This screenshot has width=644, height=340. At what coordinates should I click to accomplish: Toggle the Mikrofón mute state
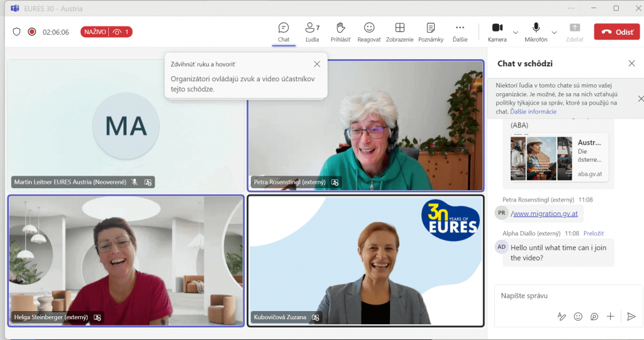click(x=536, y=31)
